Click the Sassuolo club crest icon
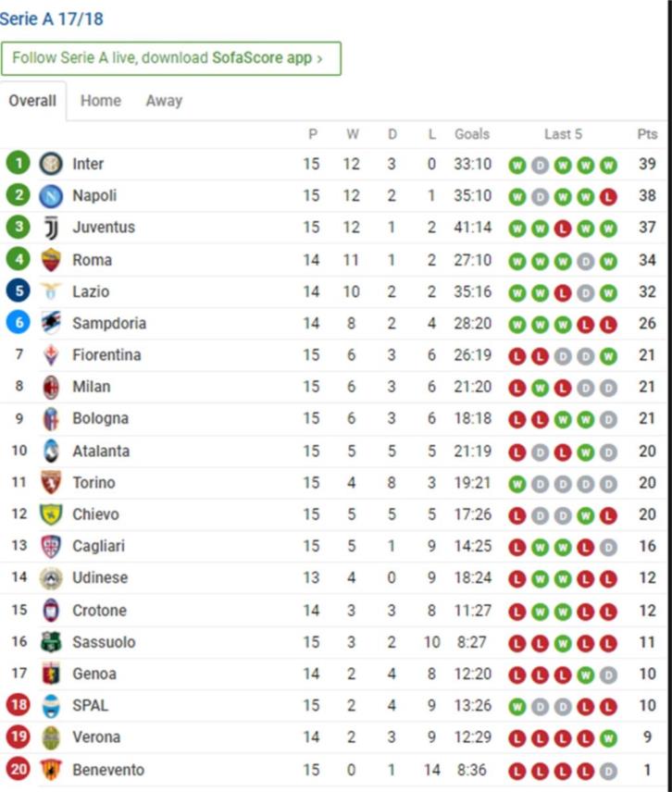Image resolution: width=672 pixels, height=792 pixels. click(51, 642)
